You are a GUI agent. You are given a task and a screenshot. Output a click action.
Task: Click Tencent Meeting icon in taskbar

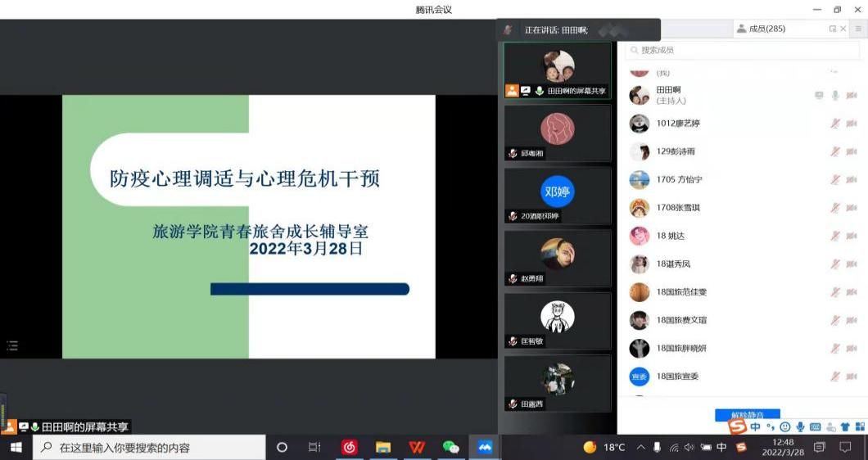[x=484, y=447]
